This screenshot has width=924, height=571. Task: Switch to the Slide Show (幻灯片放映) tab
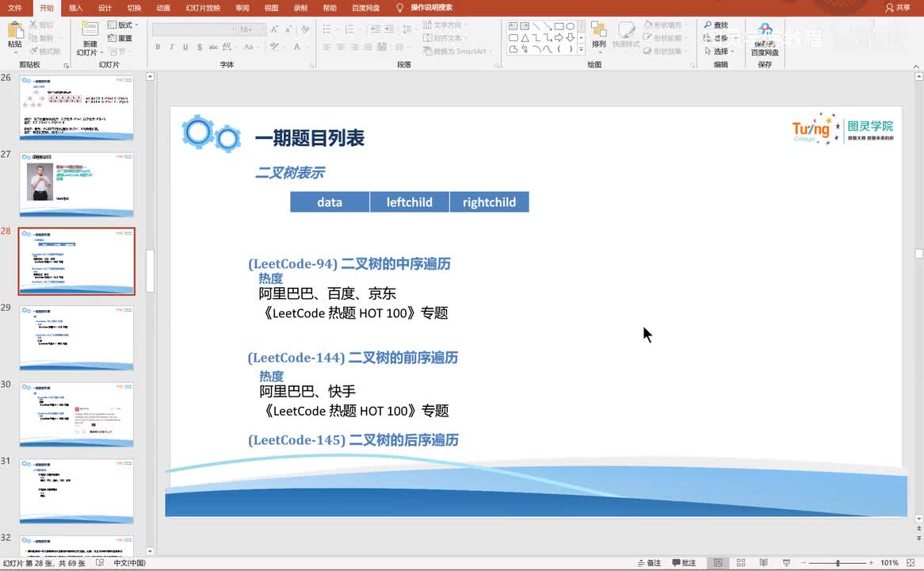pos(203,8)
